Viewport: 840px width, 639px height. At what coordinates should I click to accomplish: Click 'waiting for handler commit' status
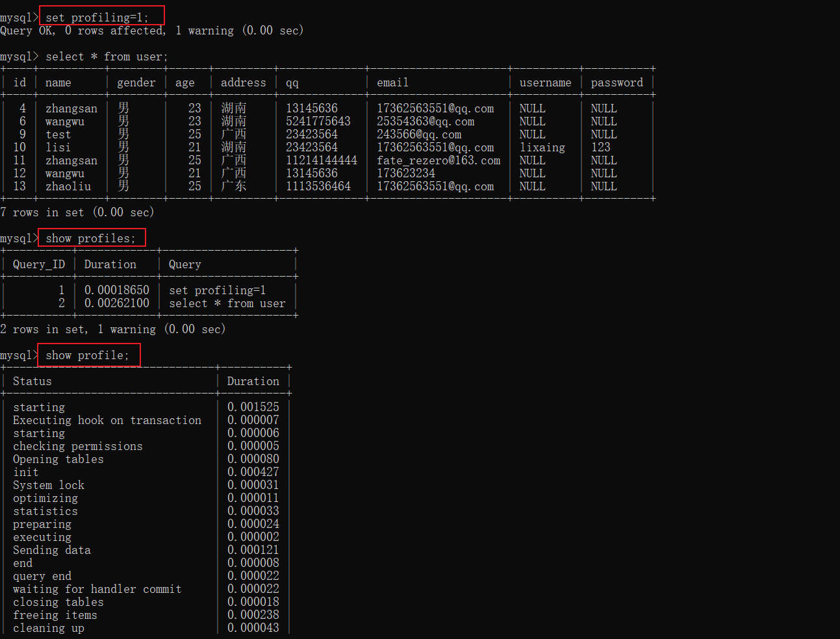pyautogui.click(x=97, y=589)
